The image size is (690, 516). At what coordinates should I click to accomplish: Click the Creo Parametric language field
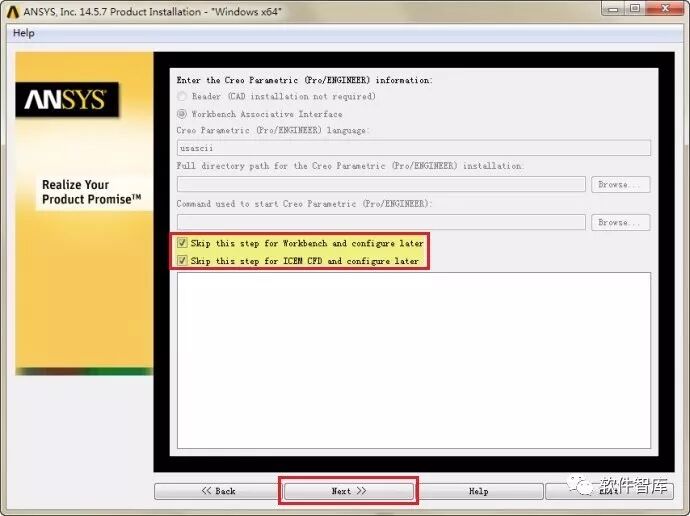click(x=414, y=148)
